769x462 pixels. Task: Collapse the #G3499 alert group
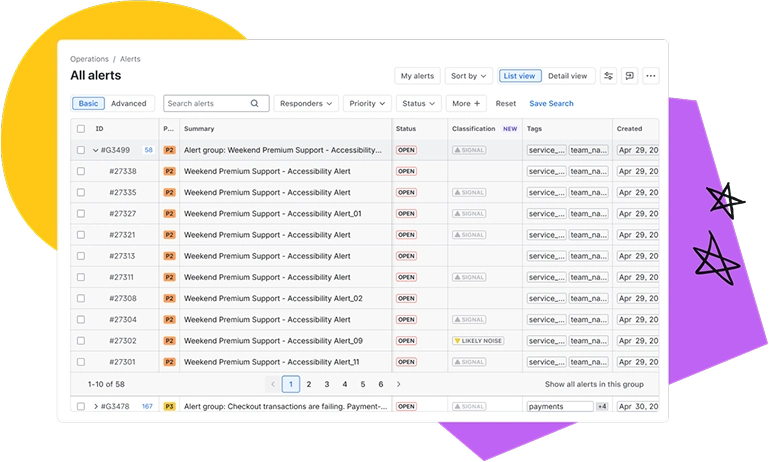[x=96, y=150]
